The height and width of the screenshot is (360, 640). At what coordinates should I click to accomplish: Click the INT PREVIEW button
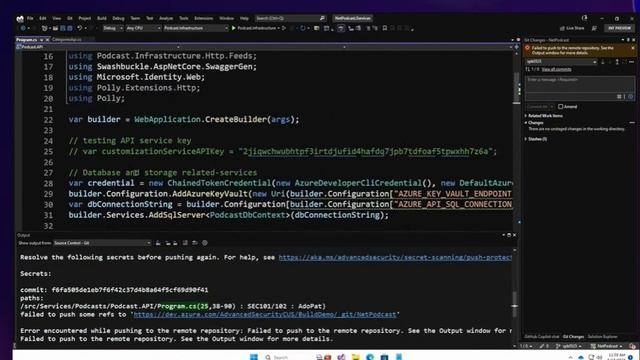pyautogui.click(x=619, y=28)
